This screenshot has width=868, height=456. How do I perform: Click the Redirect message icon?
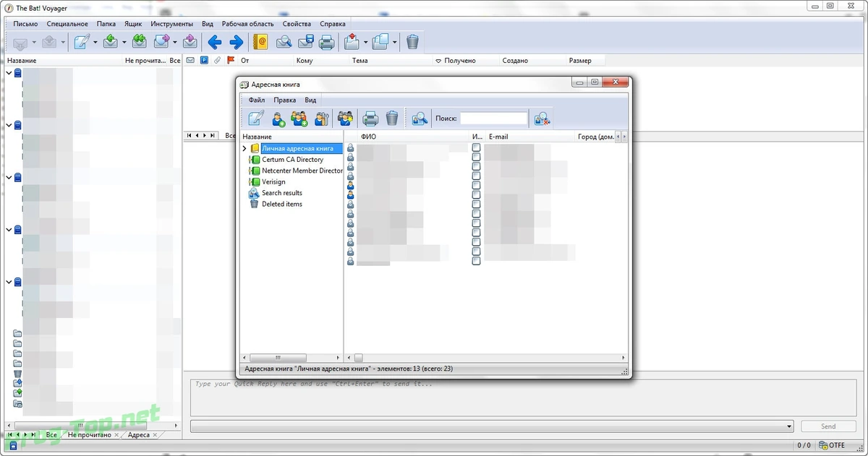pos(190,42)
